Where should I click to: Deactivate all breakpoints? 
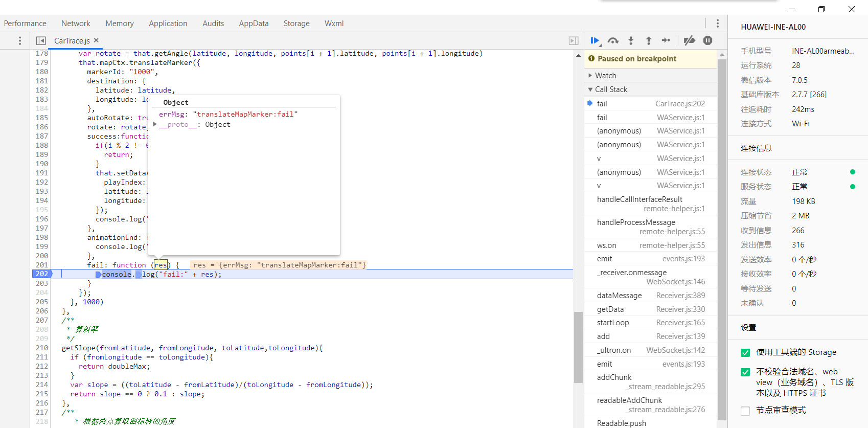tap(689, 40)
